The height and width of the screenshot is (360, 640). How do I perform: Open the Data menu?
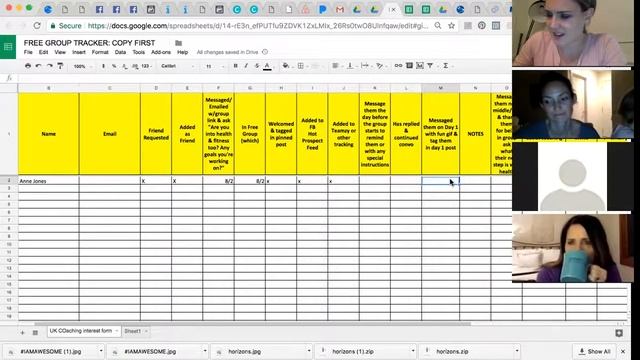point(120,52)
